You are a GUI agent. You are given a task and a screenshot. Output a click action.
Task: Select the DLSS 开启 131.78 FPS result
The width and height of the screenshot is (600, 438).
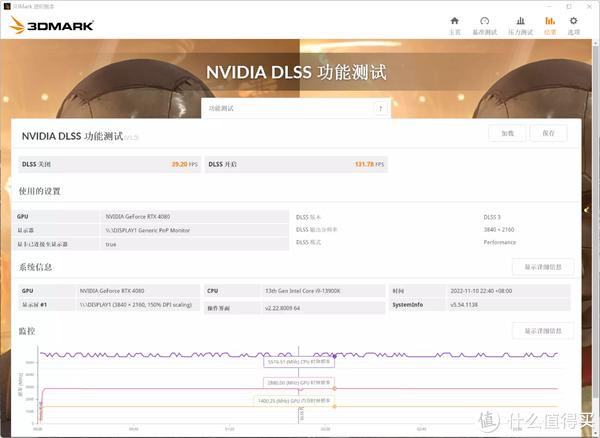click(296, 164)
